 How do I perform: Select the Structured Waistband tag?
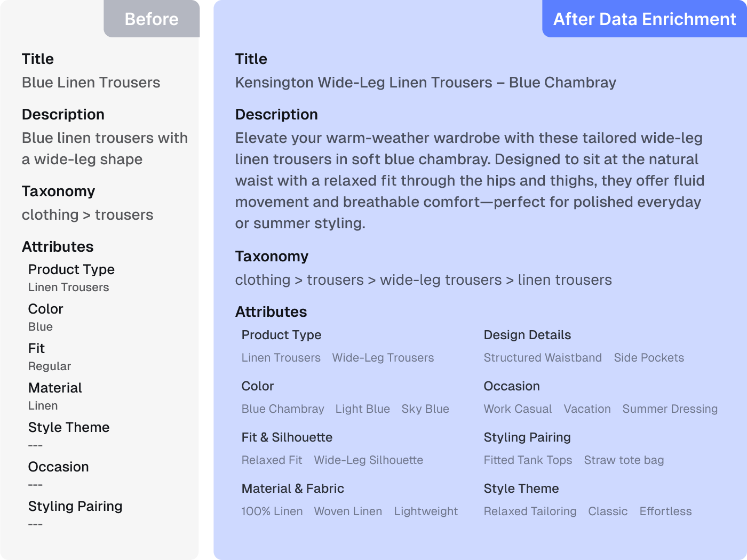pyautogui.click(x=542, y=358)
